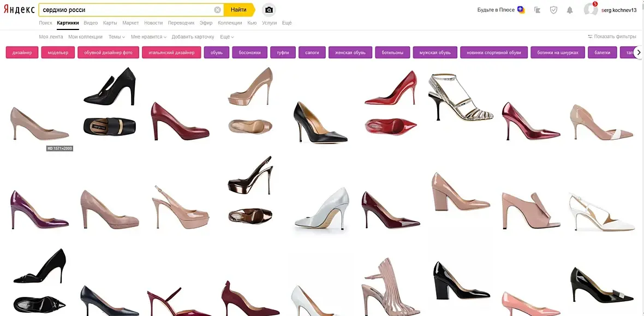Click the Найти search button
Viewport: 644px width, 316px height.
click(238, 10)
